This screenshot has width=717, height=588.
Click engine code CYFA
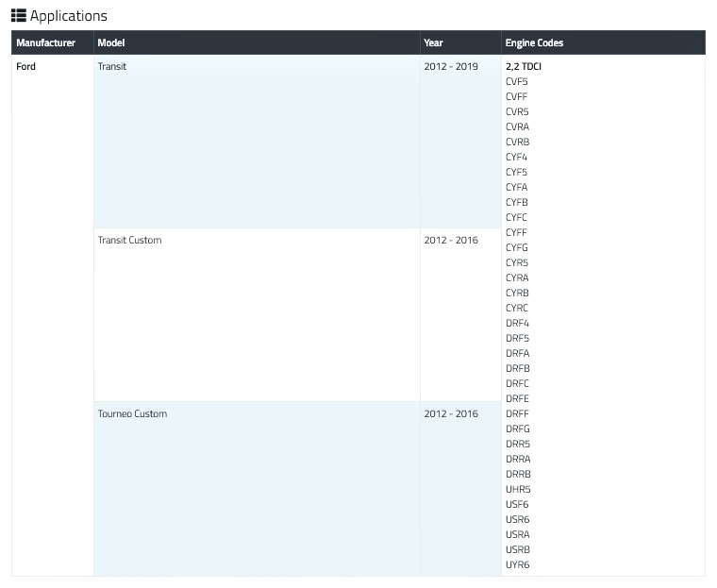[517, 187]
